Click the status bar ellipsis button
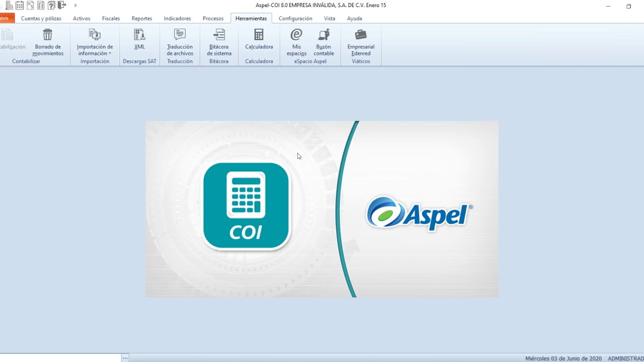 (x=125, y=358)
